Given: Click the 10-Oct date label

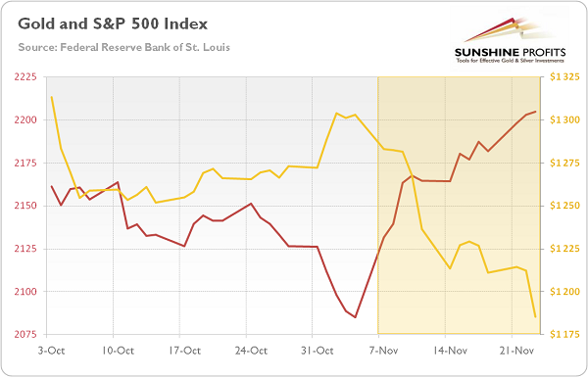Looking at the screenshot, I should 118,351.
